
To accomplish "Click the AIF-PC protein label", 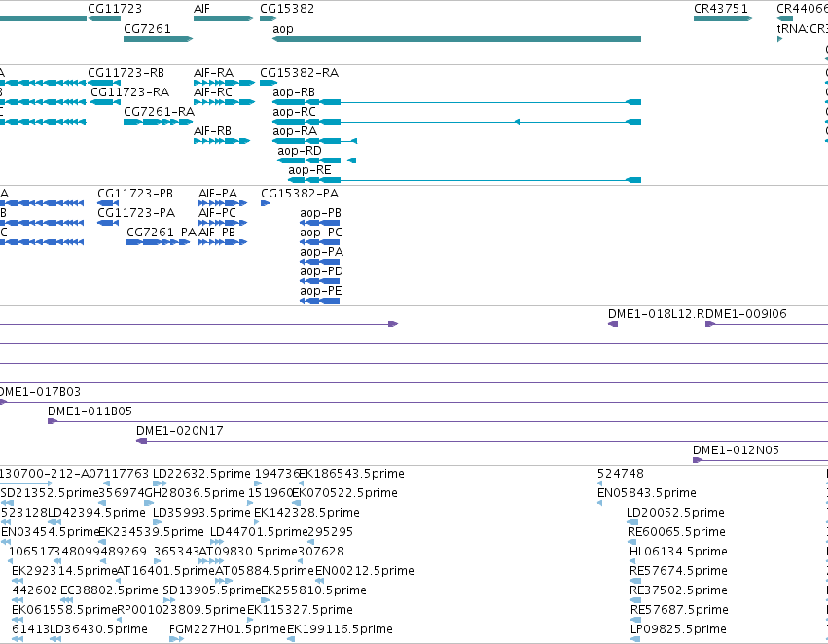I will pos(217,213).
